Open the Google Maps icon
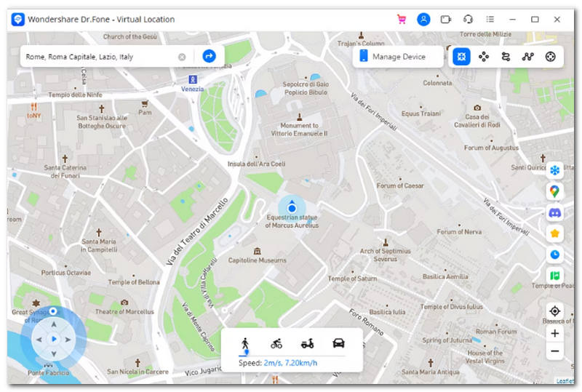Image resolution: width=582 pixels, height=392 pixels. coord(555,191)
